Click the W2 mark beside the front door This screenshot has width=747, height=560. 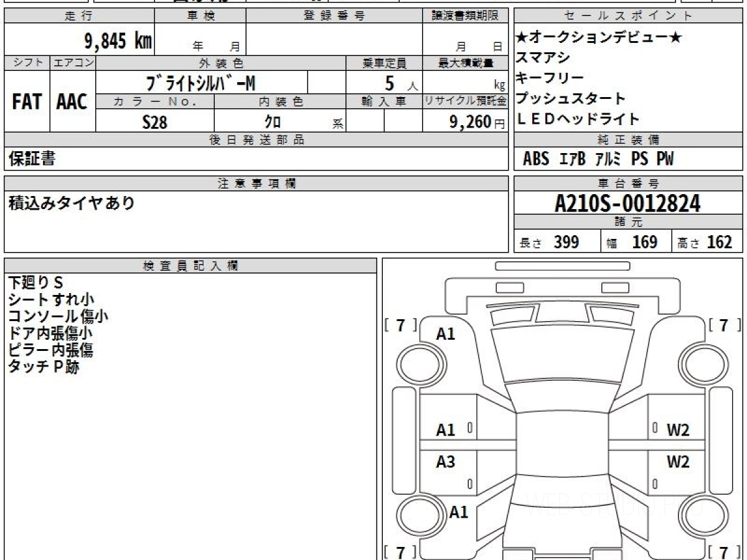coord(678,430)
